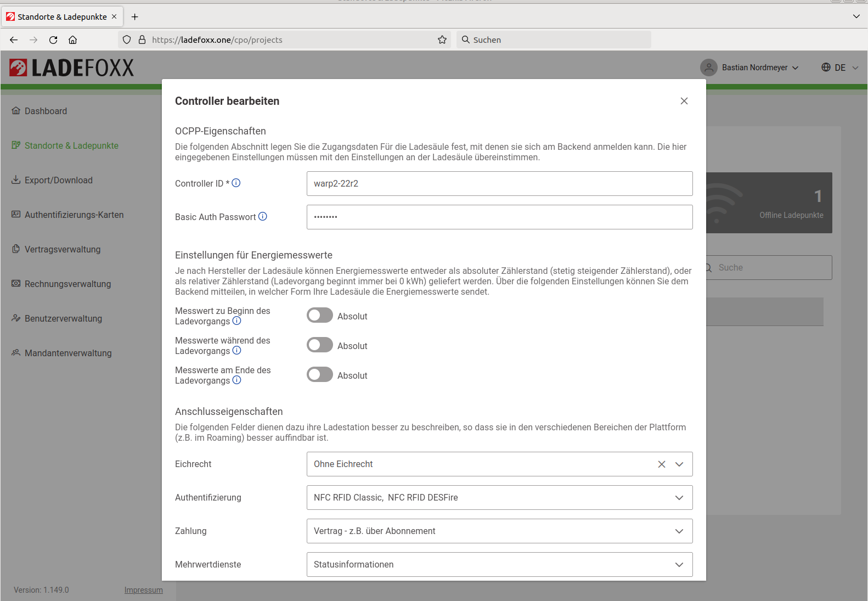868x601 pixels.
Task: Go to Authentifizierungs-Karten in the sidebar
Action: click(74, 215)
